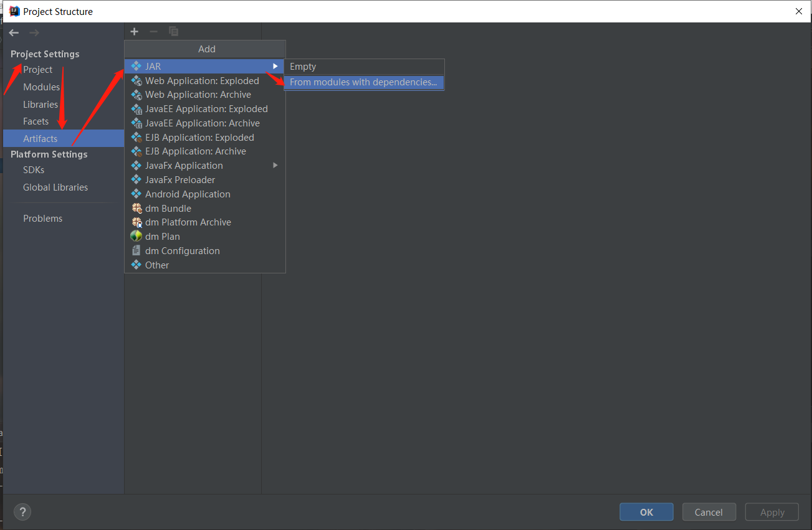Click dm Plan globe icon
The image size is (812, 530).
(x=136, y=237)
